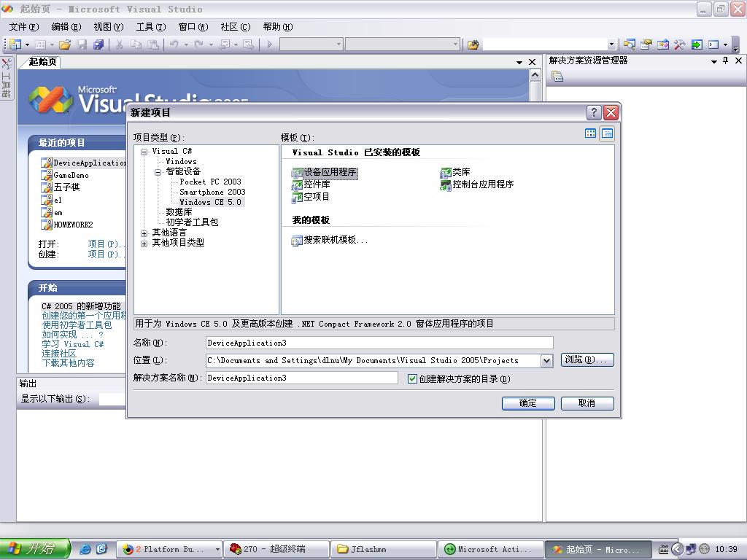Open the 文件 menu
Viewport: 747px width, 560px height.
point(24,27)
